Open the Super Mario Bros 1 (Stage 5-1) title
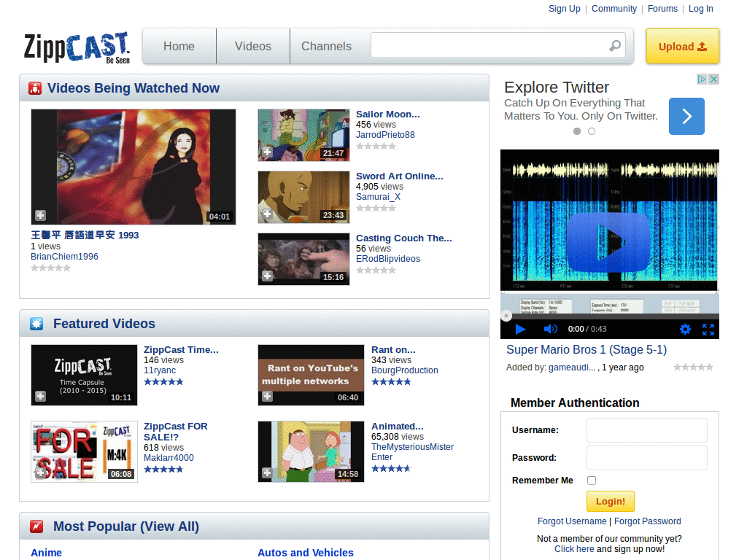 [x=587, y=349]
